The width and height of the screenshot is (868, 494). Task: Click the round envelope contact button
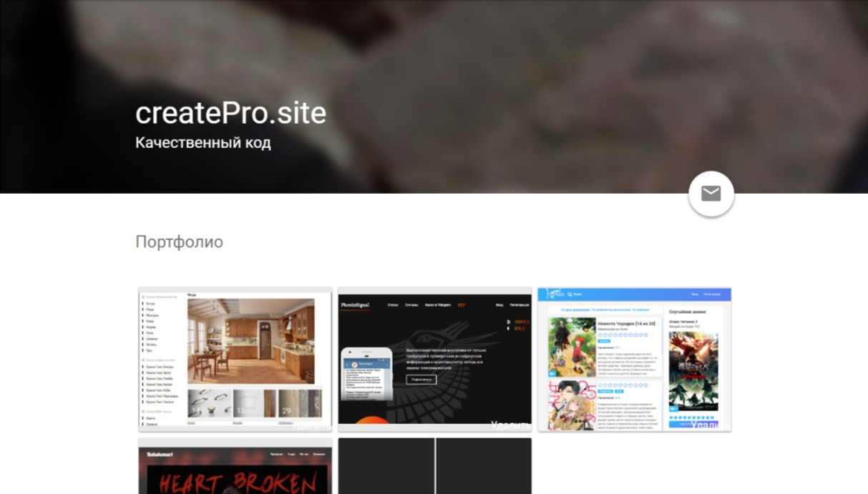[x=711, y=194]
